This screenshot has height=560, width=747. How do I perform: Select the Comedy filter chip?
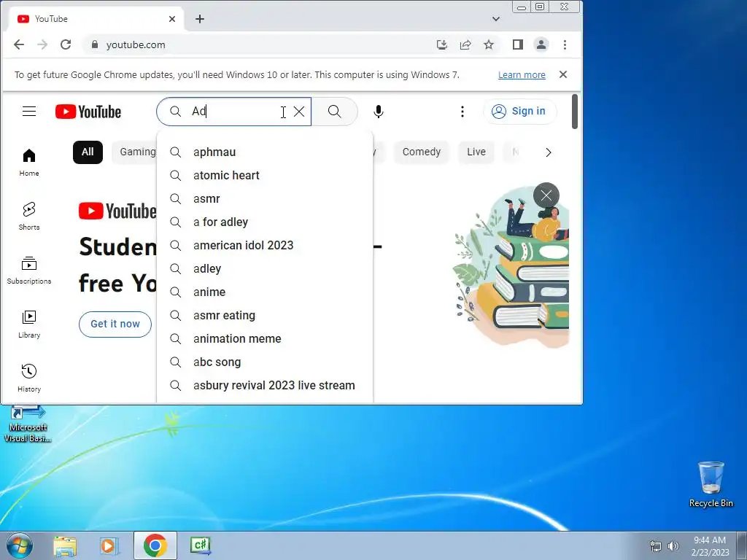pyautogui.click(x=422, y=152)
